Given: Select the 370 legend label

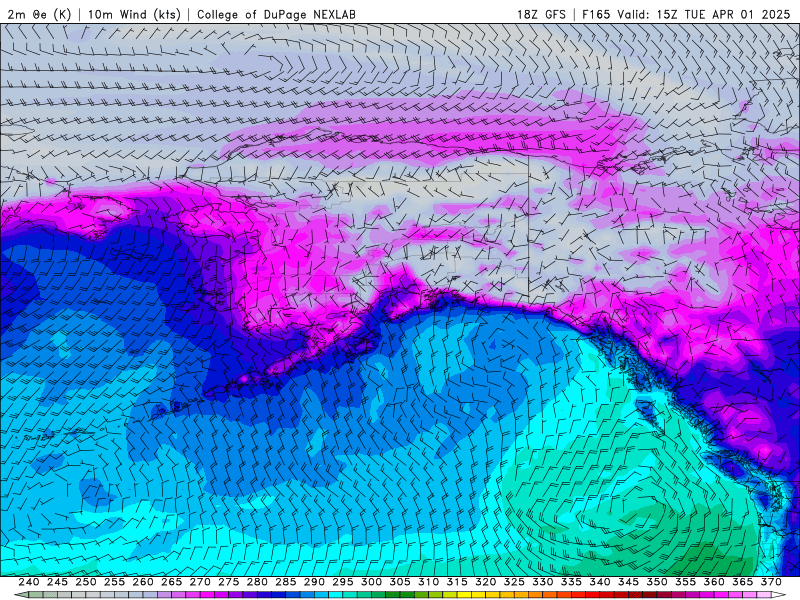Looking at the screenshot, I should tap(771, 582).
